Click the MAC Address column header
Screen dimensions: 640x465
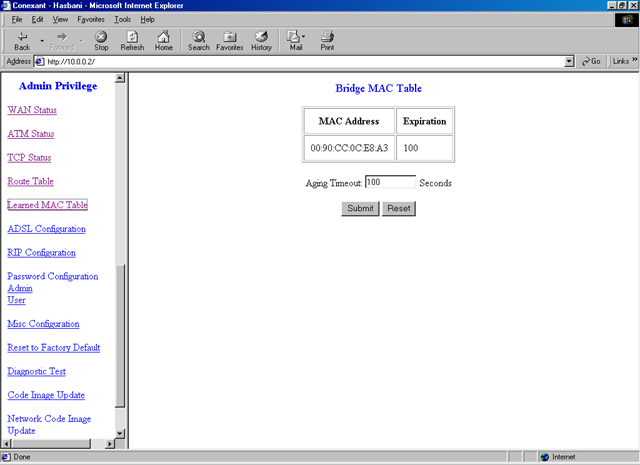(349, 121)
